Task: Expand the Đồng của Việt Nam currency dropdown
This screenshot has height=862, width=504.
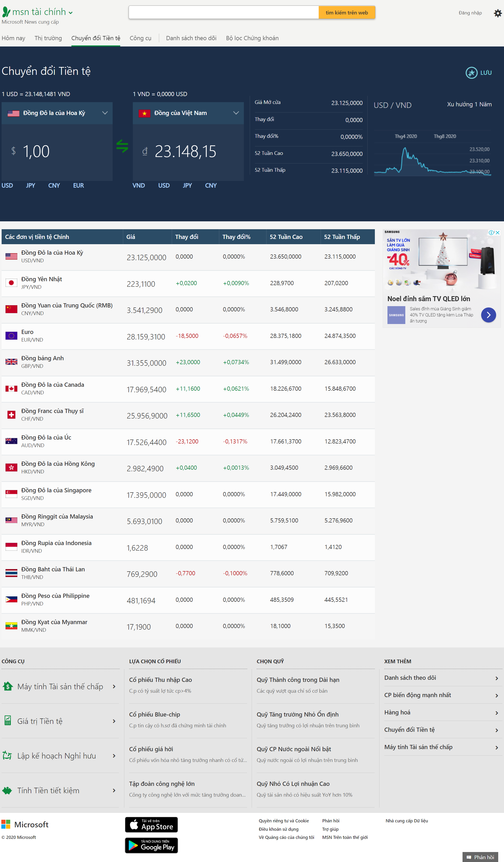Action: pos(236,113)
